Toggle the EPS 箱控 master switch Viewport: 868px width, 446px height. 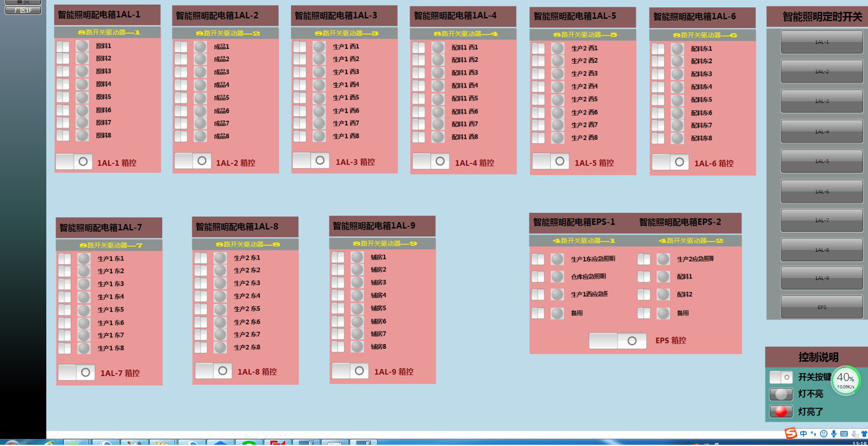(x=618, y=340)
